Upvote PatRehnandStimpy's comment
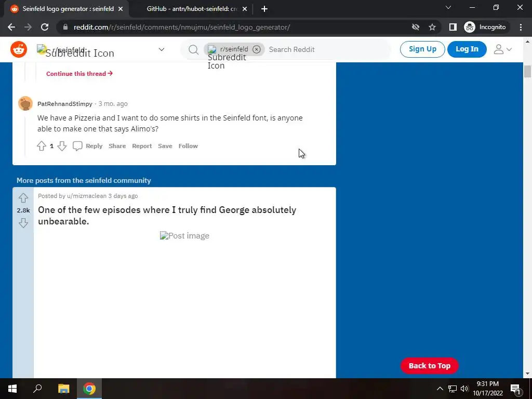532x399 pixels. (42, 146)
